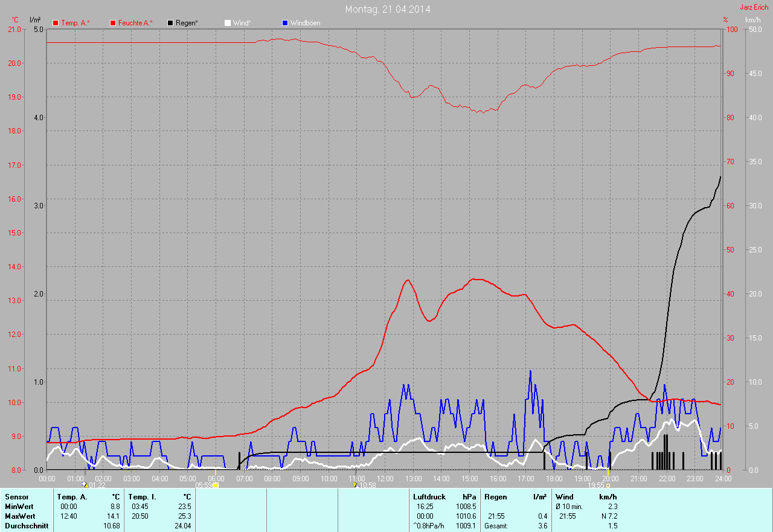
Task: Click the 'hPa' unit header in the table
Action: click(469, 497)
